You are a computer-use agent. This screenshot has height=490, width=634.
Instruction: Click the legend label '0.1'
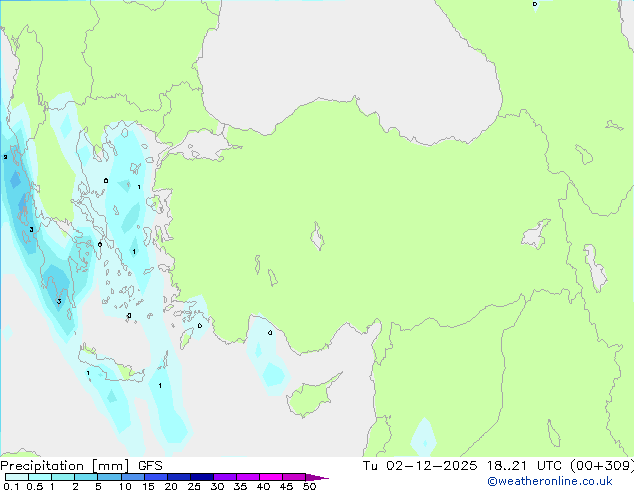pyautogui.click(x=11, y=486)
